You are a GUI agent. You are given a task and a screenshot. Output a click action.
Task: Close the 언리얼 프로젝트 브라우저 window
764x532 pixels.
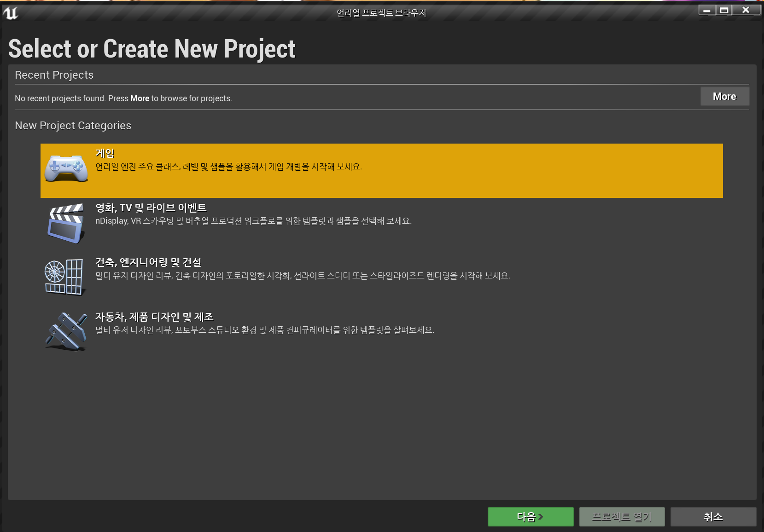(x=746, y=10)
